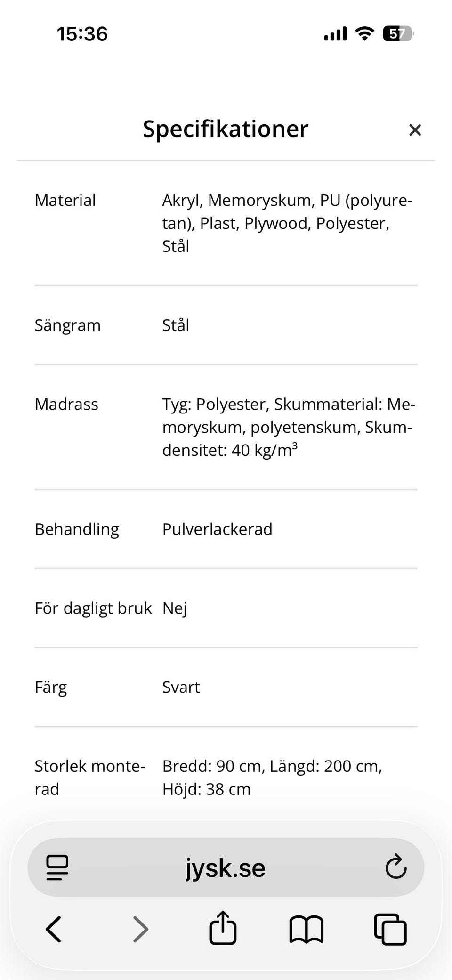This screenshot has height=980, width=452.
Task: Tap the Sängram row value Stål
Action: click(176, 325)
